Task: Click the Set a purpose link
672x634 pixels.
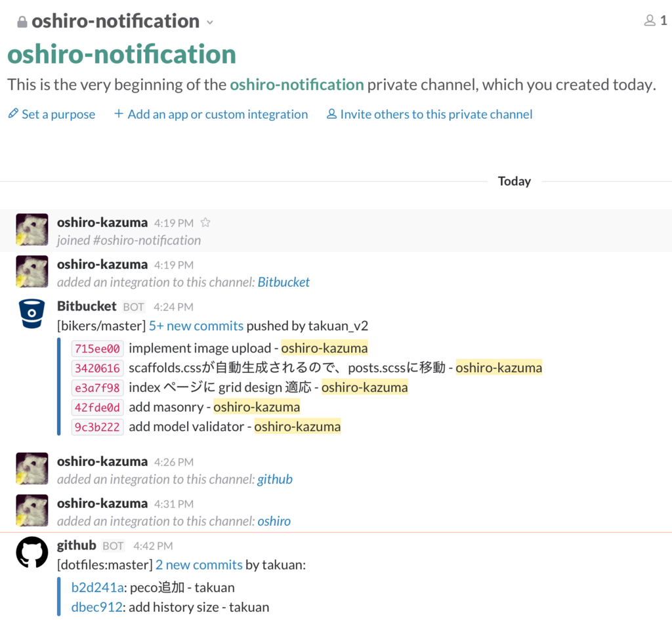Action: (58, 114)
